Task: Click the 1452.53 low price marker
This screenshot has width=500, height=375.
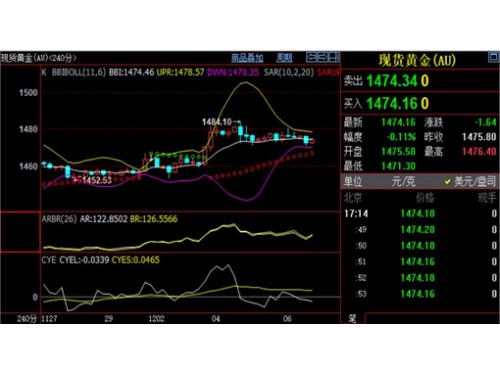Action: tap(97, 180)
